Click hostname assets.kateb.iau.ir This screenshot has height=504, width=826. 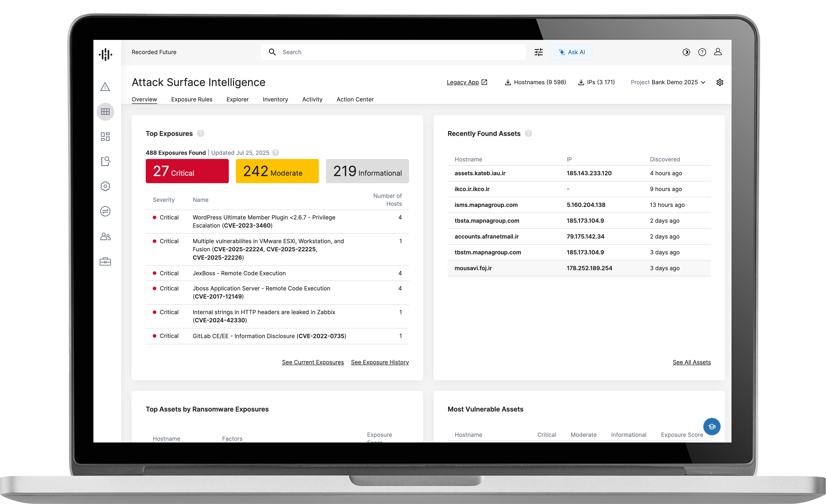point(480,173)
